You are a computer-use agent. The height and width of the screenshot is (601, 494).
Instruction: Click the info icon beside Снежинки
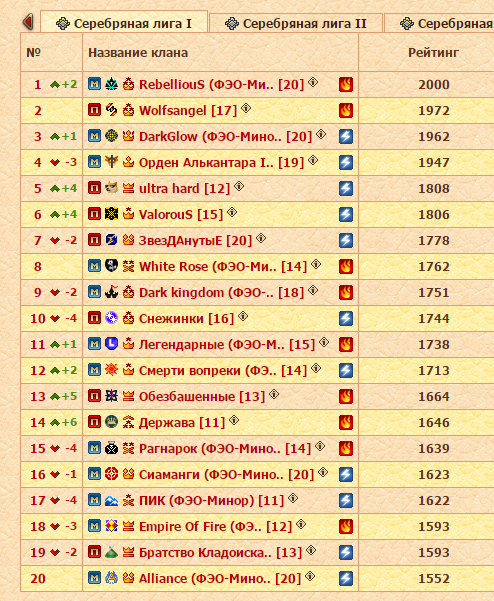point(243,316)
